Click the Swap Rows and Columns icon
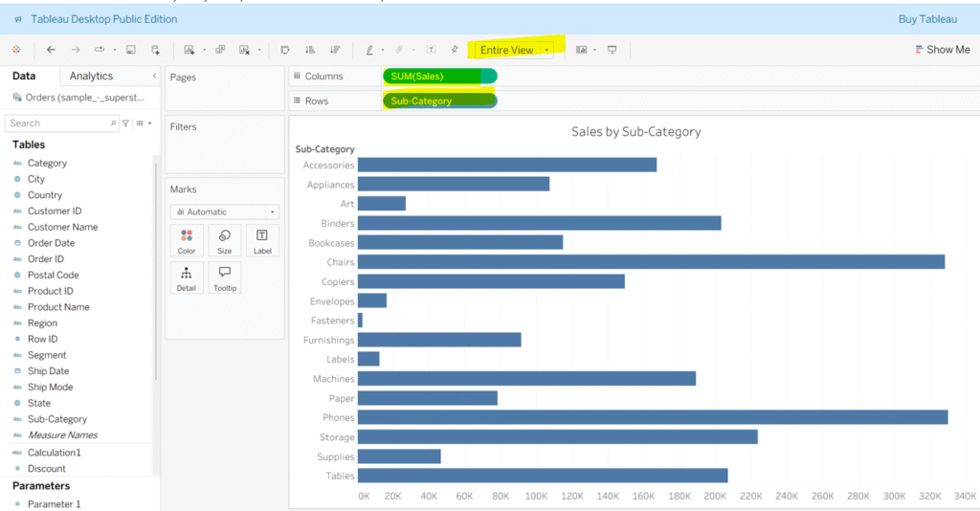980x511 pixels. (x=285, y=50)
